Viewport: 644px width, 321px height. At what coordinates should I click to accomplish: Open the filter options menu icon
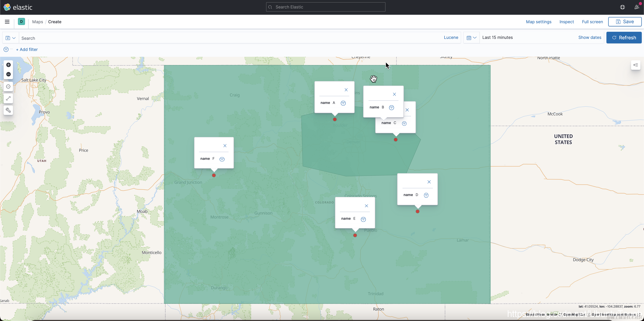point(6,49)
